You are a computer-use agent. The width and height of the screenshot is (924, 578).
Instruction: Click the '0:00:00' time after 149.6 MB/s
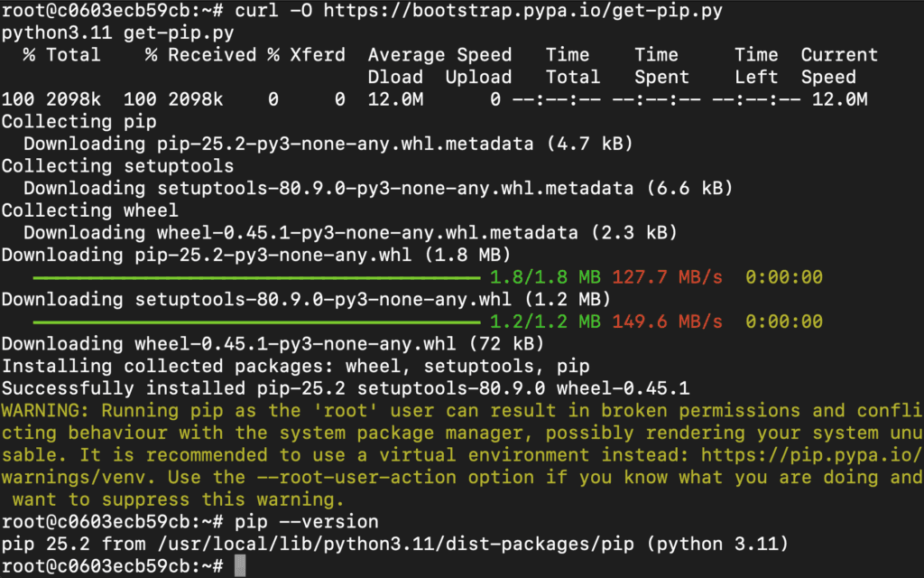pos(784,322)
